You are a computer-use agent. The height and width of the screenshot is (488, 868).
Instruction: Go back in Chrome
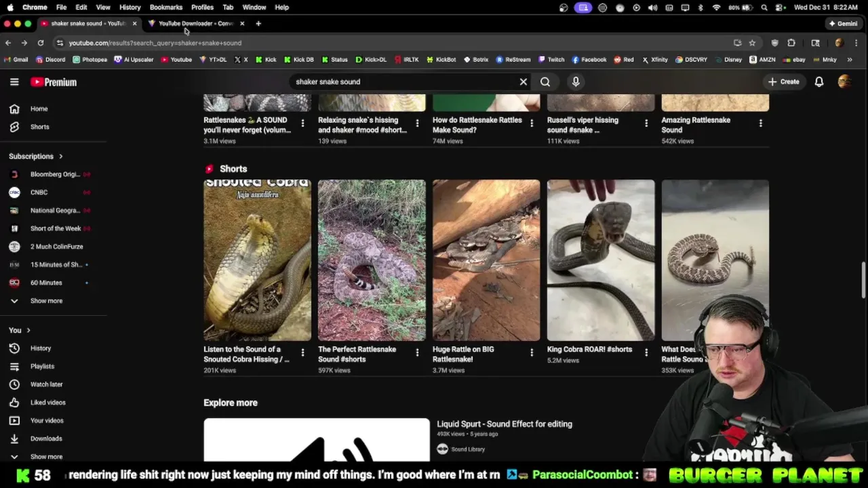tap(8, 43)
